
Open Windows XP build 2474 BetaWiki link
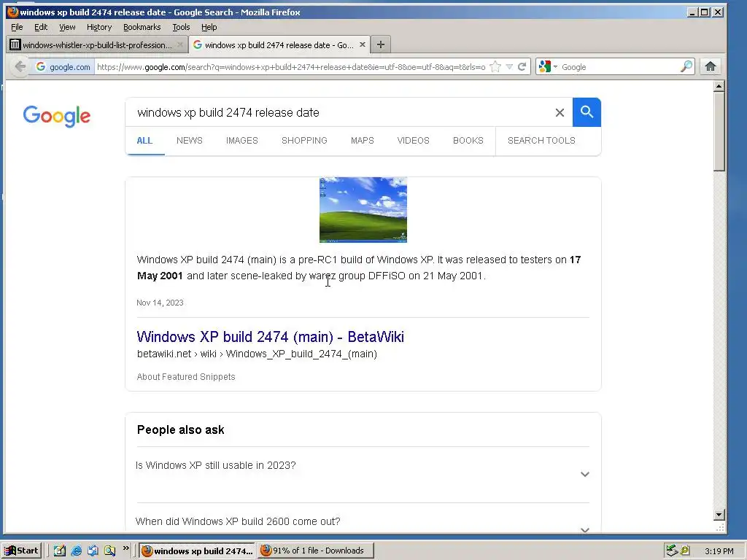coord(270,337)
